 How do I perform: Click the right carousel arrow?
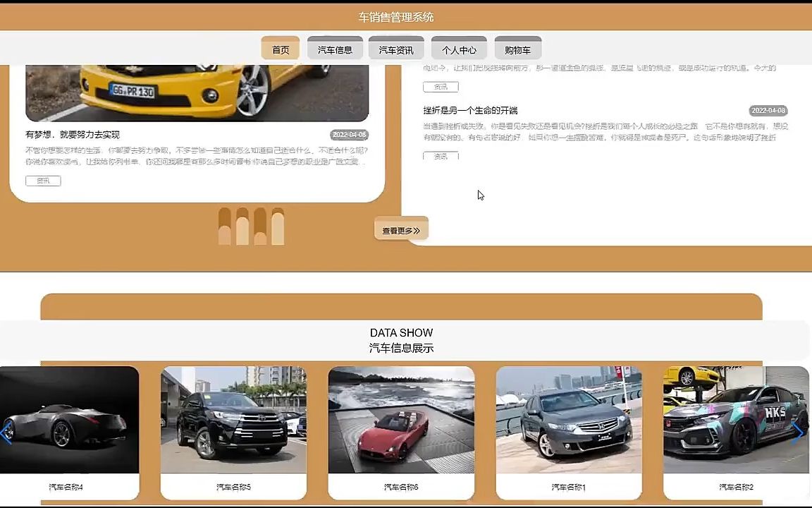coord(799,433)
